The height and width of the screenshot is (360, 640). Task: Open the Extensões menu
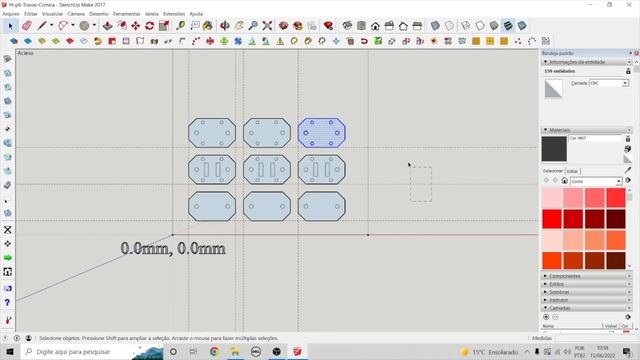point(174,14)
